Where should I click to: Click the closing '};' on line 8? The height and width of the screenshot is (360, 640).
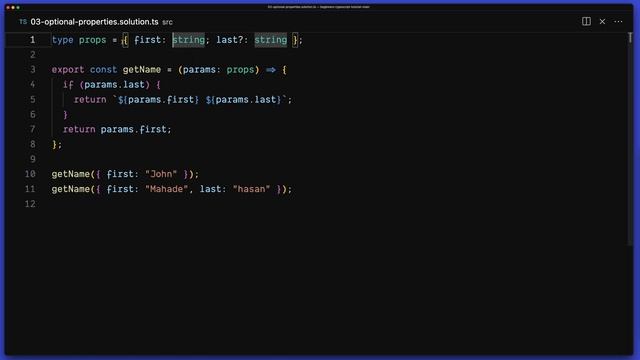coord(57,144)
